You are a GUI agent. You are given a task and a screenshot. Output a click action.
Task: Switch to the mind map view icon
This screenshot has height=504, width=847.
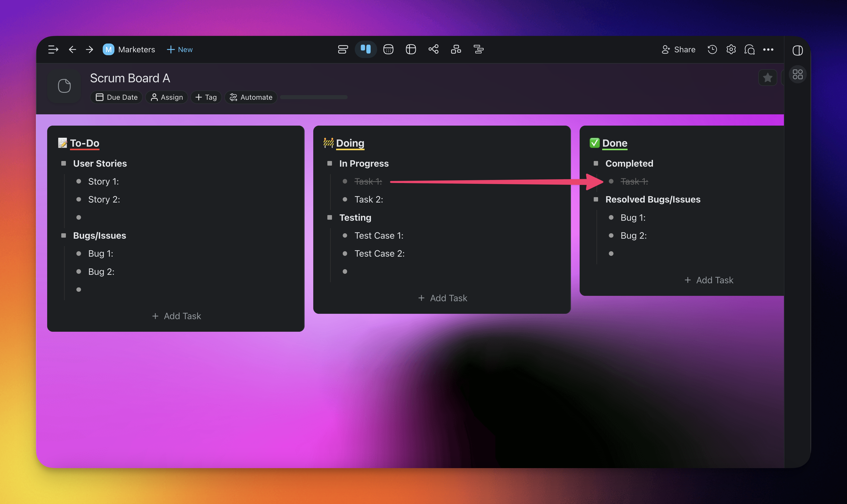433,49
